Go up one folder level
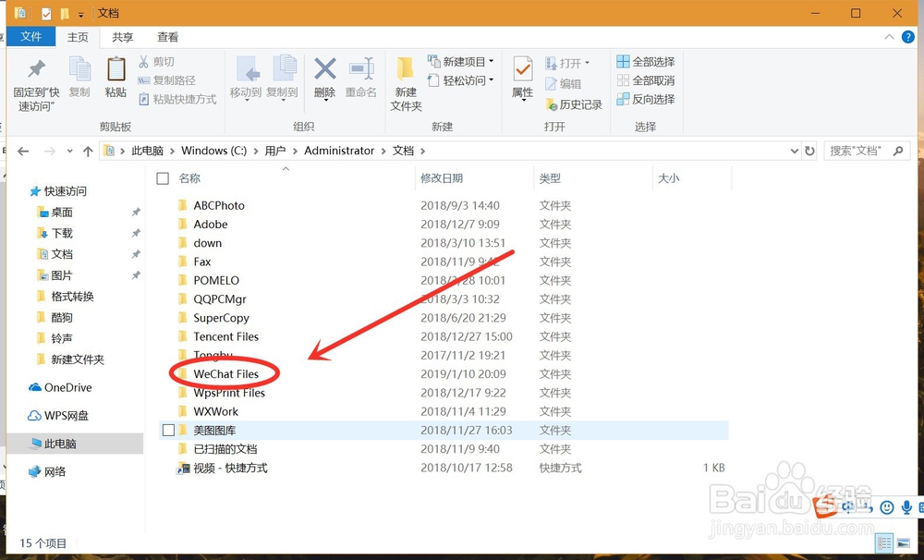924x560 pixels. pyautogui.click(x=88, y=152)
